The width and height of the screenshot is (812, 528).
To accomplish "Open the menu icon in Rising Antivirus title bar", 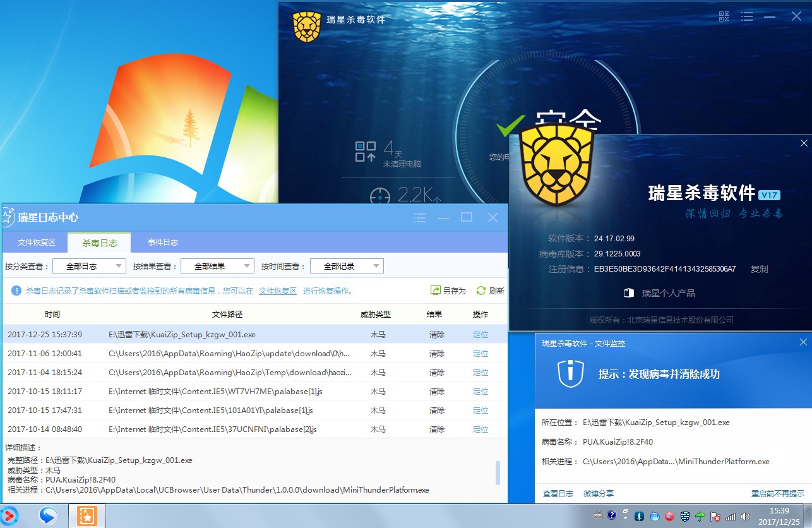I will (747, 17).
